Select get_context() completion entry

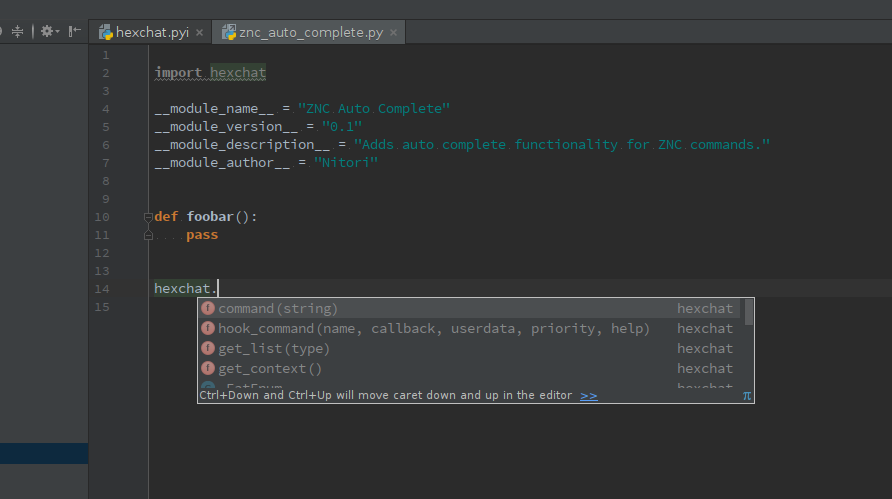(x=270, y=369)
